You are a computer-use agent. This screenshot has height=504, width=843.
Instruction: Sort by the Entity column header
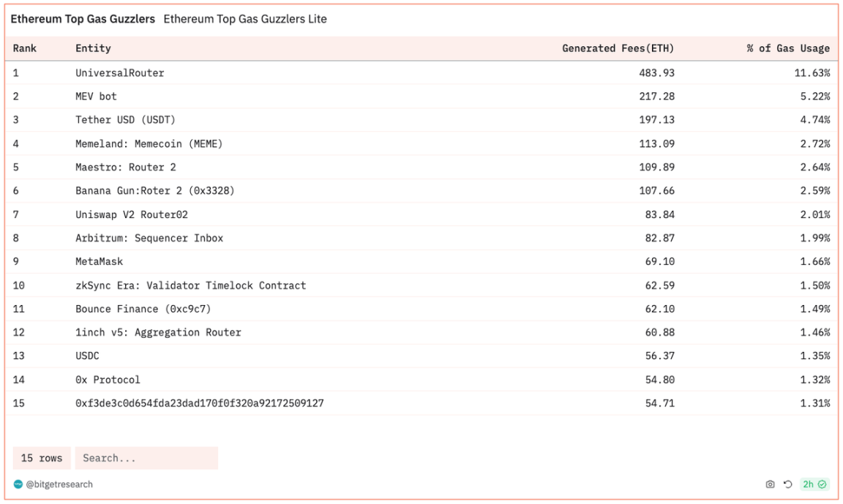pos(93,48)
